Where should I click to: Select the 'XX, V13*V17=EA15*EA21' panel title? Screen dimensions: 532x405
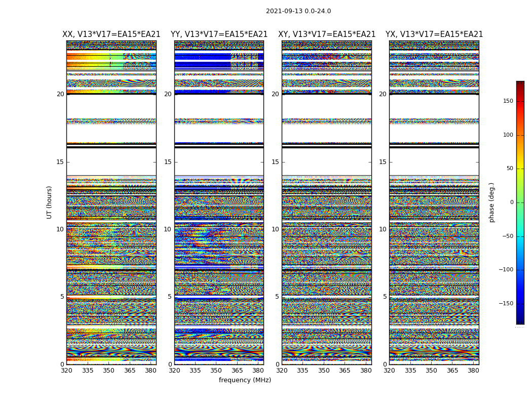click(111, 34)
